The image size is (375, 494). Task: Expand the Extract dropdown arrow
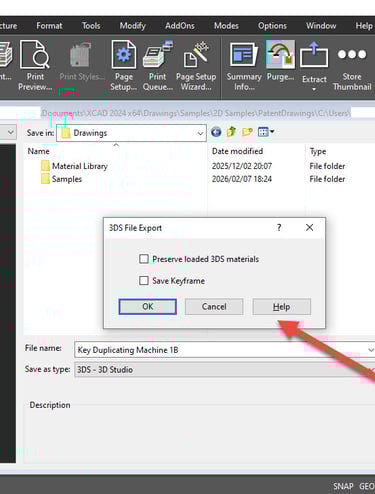click(314, 89)
